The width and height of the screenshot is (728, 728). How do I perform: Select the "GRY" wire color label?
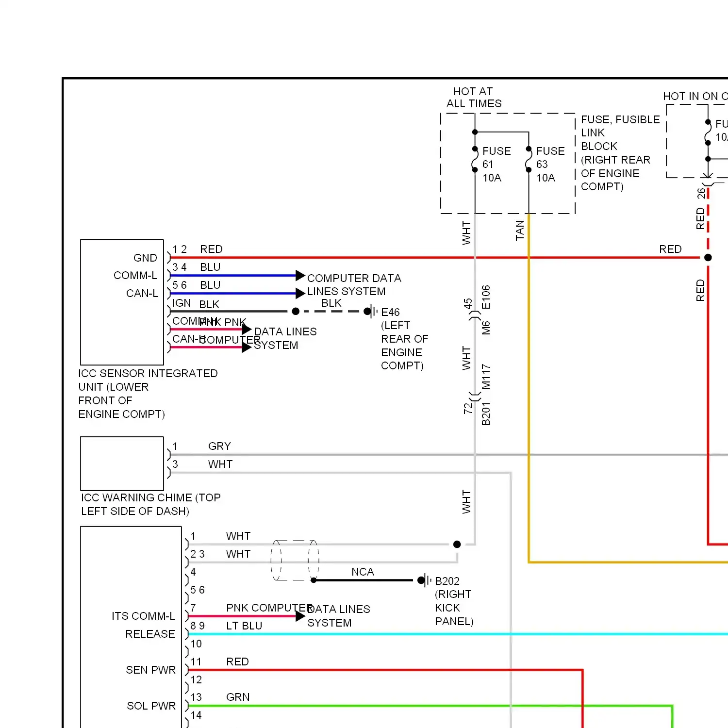[219, 447]
